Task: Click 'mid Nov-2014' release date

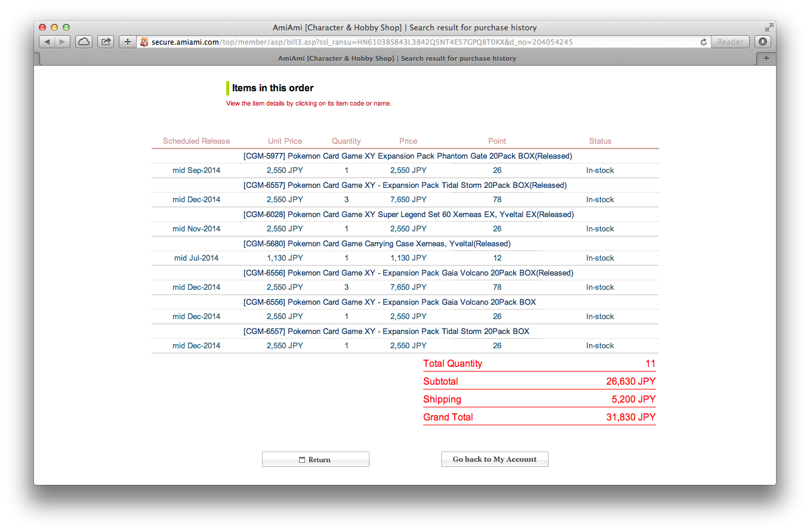Action: pyautogui.click(x=196, y=229)
